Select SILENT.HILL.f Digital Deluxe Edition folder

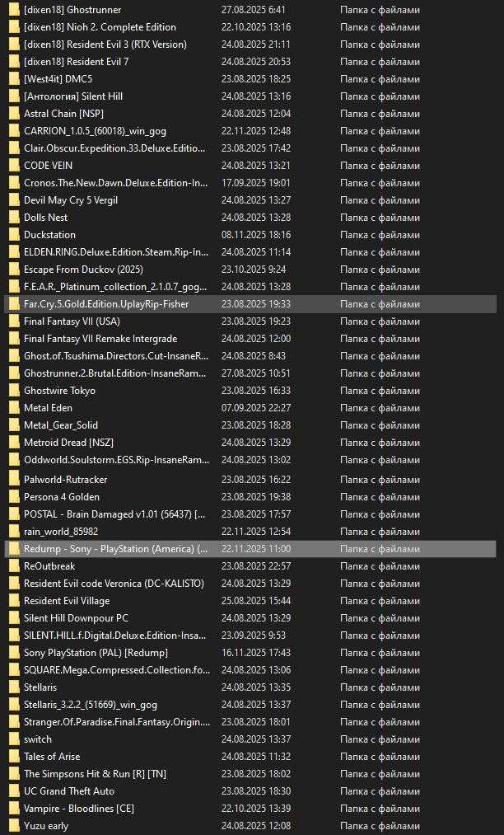115,636
